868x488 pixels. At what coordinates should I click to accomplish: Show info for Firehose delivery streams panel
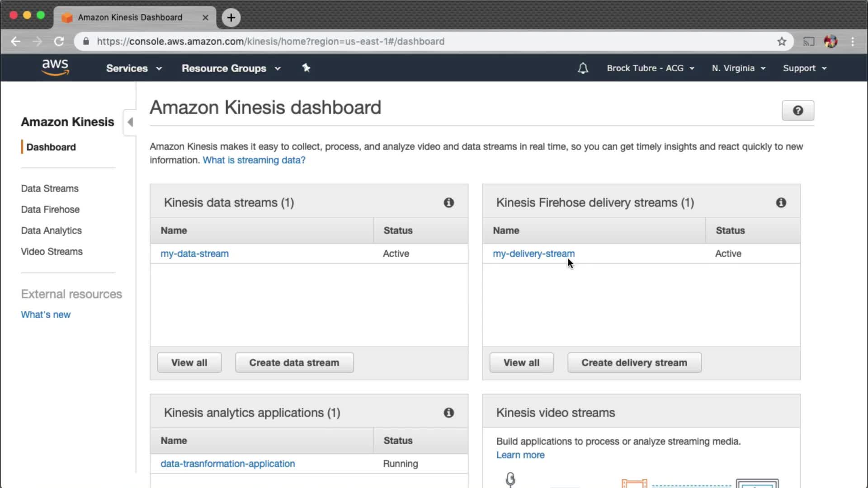coord(781,203)
